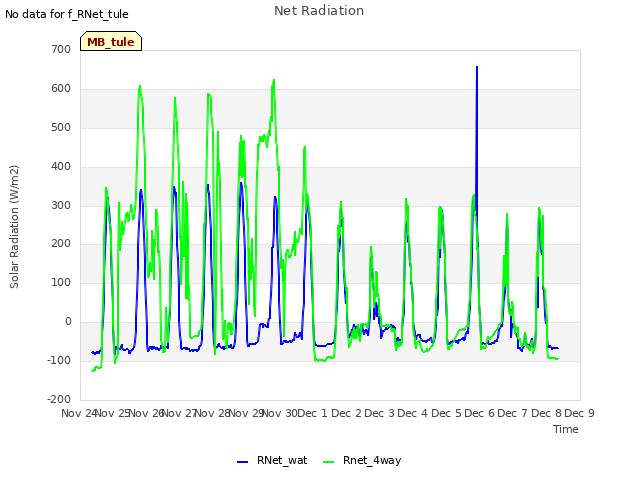Click the Solar Radiation (W/m2) axis label
Image resolution: width=640 pixels, height=480 pixels.
14,227
